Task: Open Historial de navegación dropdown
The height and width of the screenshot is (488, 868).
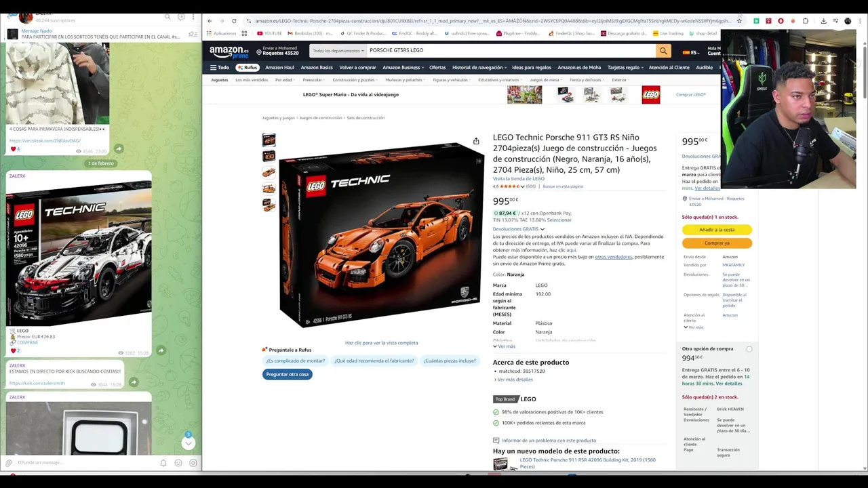Action: point(479,68)
